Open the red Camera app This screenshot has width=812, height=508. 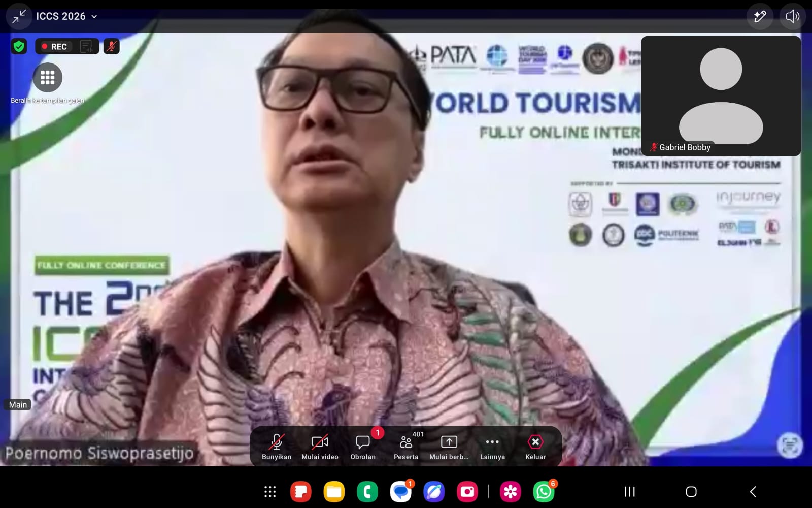[x=467, y=492]
